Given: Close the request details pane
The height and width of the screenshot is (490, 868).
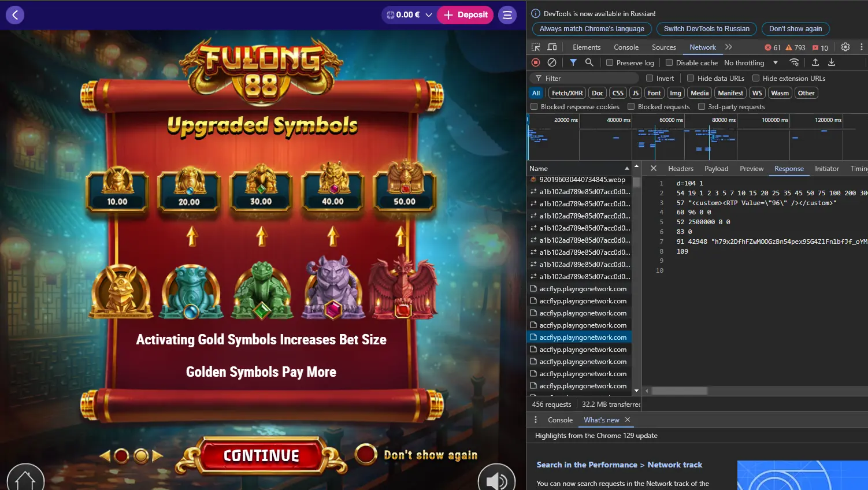Looking at the screenshot, I should (654, 169).
